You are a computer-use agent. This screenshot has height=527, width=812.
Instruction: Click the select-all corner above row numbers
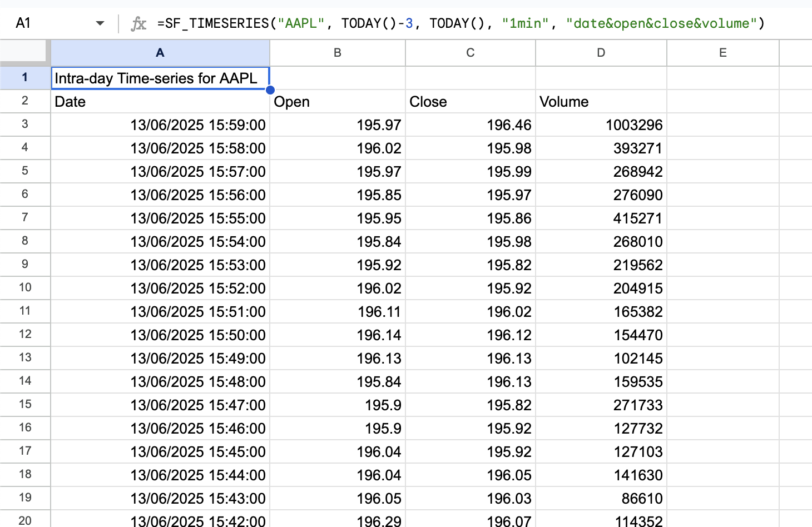coord(24,53)
